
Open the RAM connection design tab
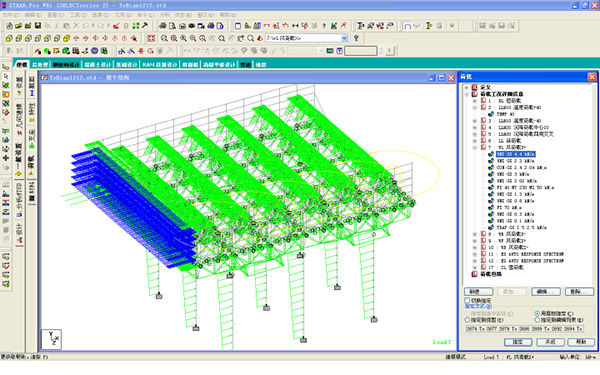[x=160, y=65]
